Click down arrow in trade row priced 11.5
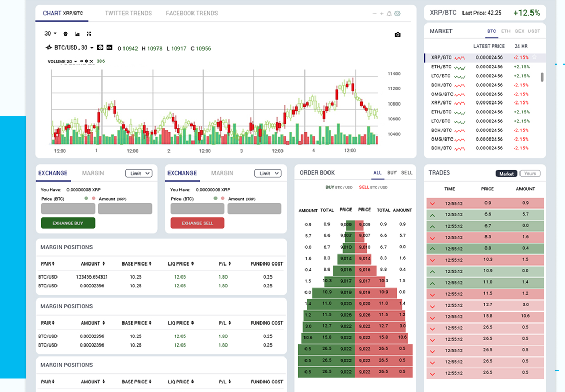The width and height of the screenshot is (565, 392). [433, 294]
